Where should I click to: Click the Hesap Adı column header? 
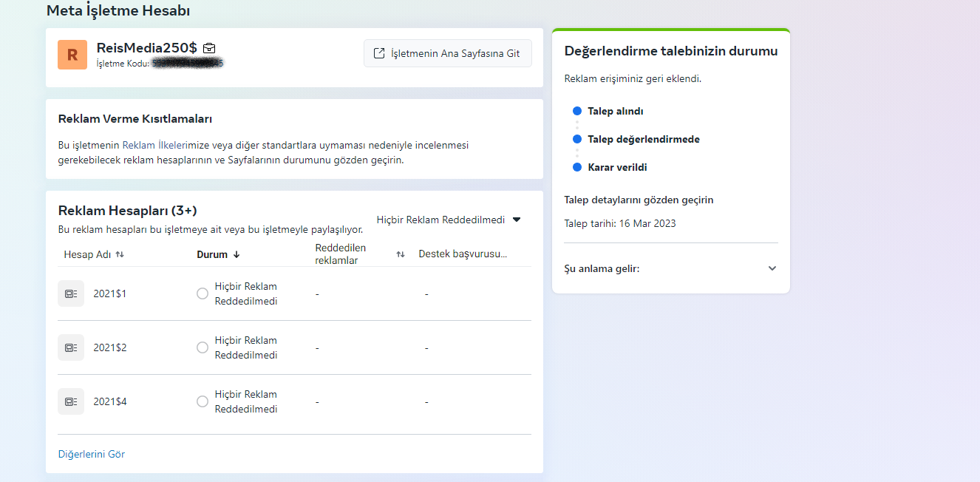tap(87, 254)
